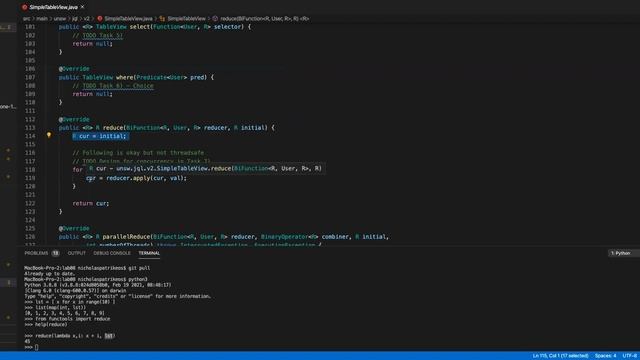Image resolution: width=640 pixels, height=360 pixels.
Task: Open the Problems panel tab
Action: click(x=36, y=253)
